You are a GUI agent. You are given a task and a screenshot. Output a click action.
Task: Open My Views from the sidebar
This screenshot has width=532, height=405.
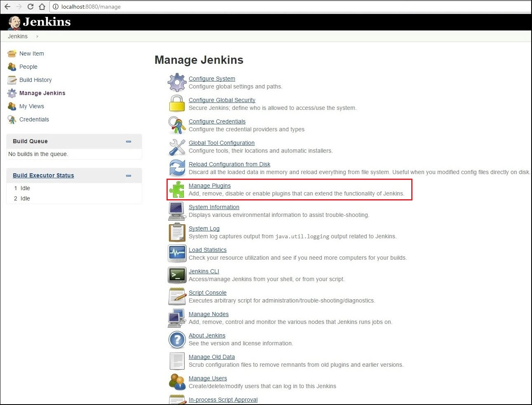coord(32,106)
